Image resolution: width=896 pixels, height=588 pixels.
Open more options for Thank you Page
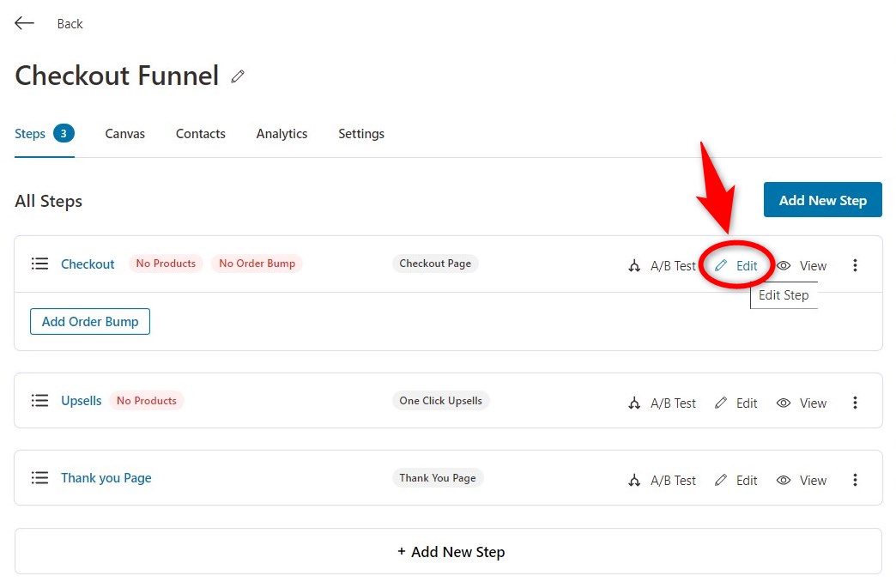(855, 481)
